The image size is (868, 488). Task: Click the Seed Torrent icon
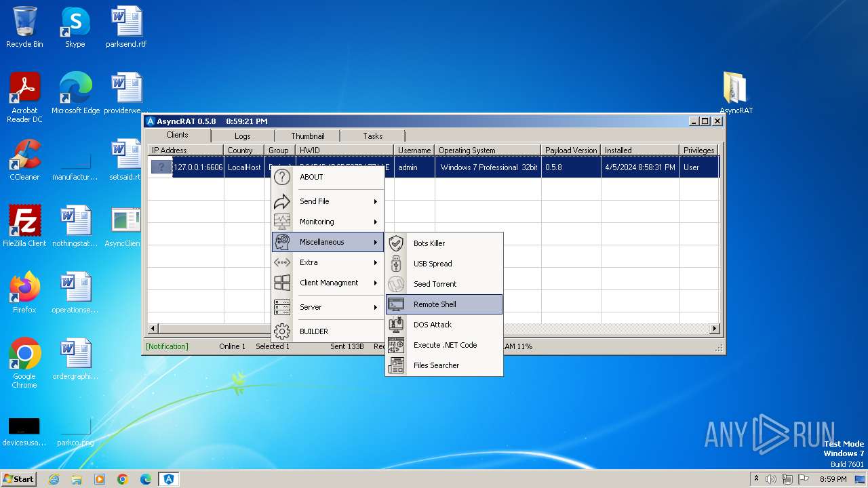pyautogui.click(x=396, y=284)
